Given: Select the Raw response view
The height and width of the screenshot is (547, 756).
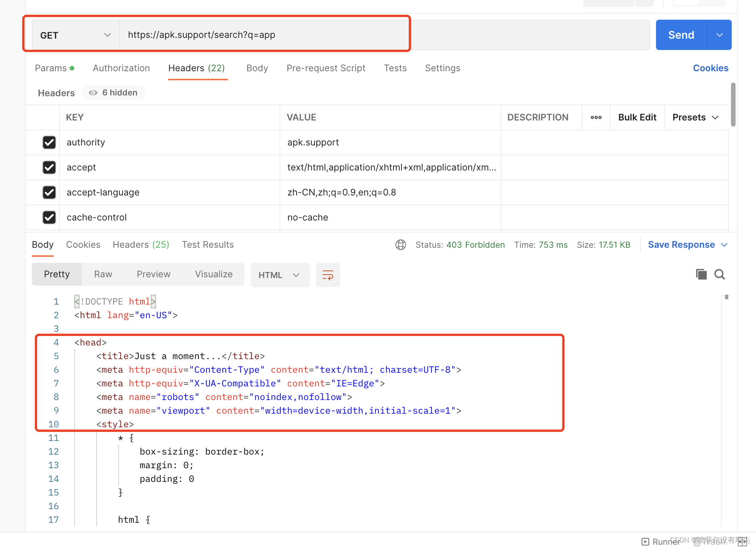Looking at the screenshot, I should tap(103, 274).
